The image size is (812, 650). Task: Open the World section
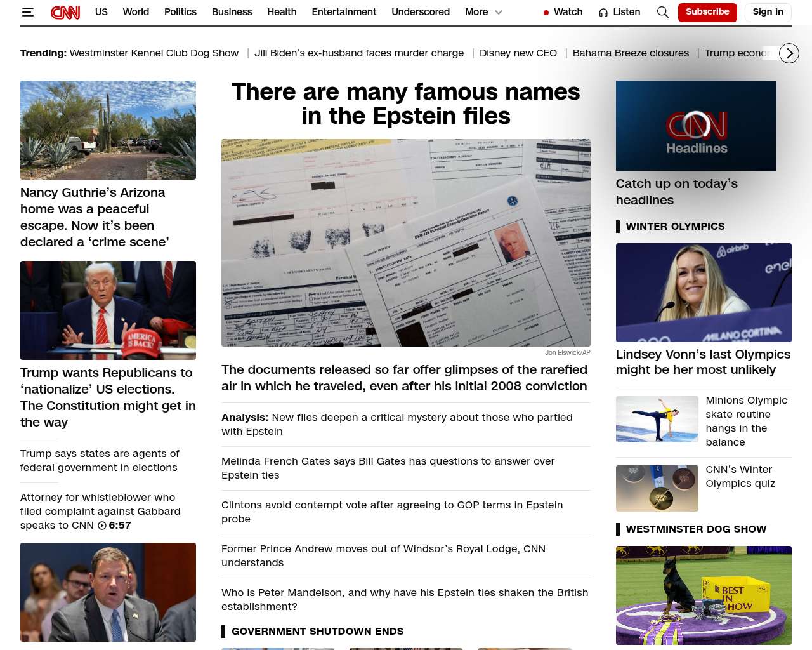(136, 12)
